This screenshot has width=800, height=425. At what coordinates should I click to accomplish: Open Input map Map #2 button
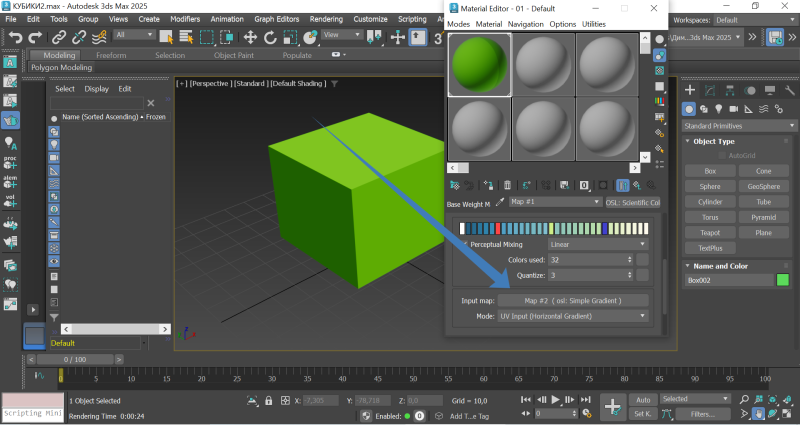coord(573,301)
